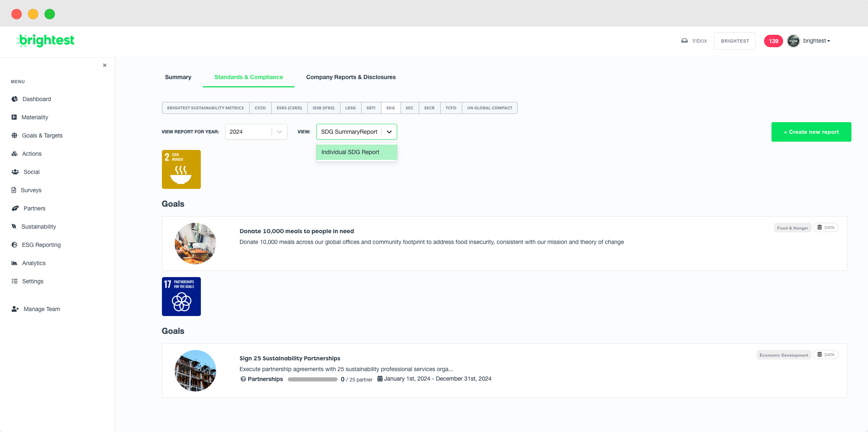Select the ISSB (IFRS) standard
The image size is (868, 432).
coord(323,108)
